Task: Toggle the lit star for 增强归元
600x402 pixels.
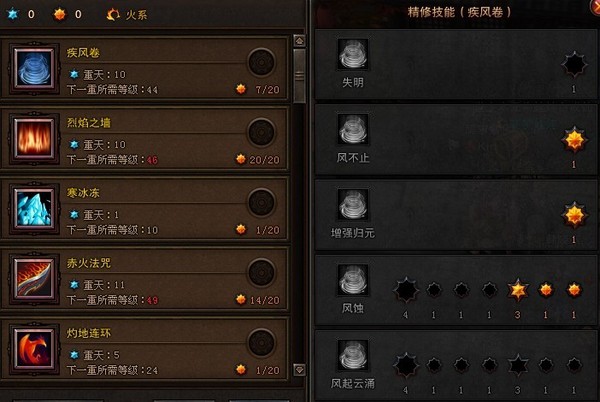Action: [574, 215]
